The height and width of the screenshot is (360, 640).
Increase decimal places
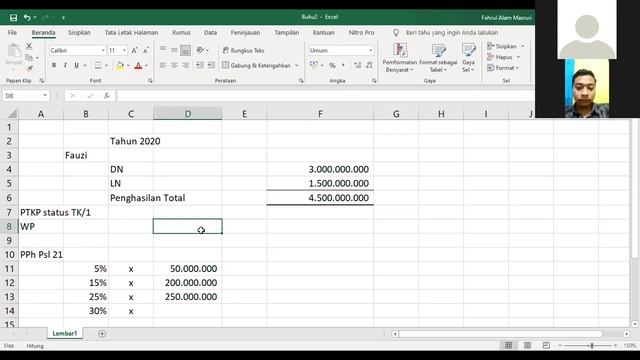coord(358,65)
